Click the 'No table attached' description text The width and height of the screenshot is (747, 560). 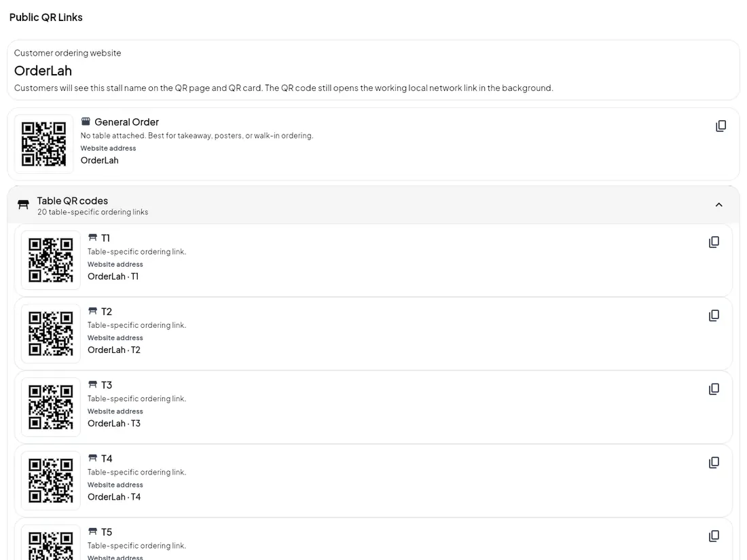197,136
